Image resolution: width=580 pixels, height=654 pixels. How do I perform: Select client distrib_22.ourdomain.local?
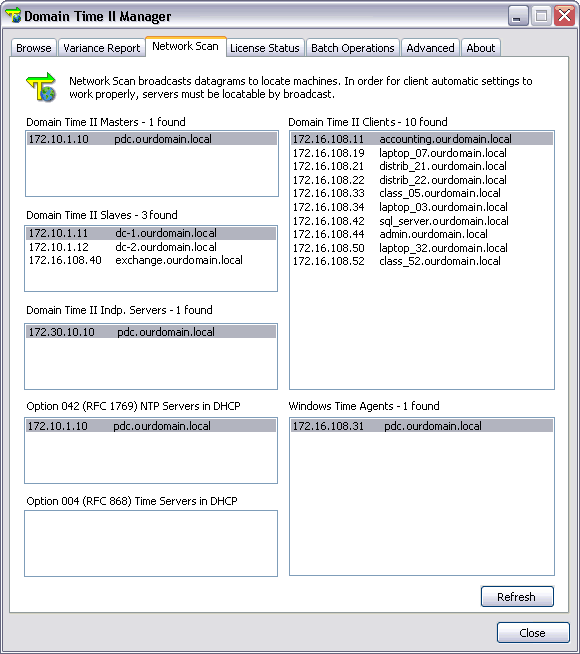coord(422,180)
